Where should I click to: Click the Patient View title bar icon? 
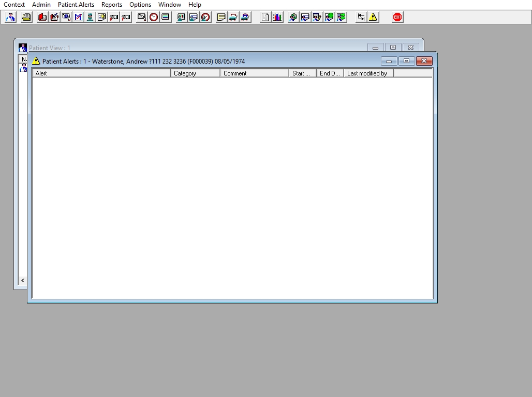23,48
